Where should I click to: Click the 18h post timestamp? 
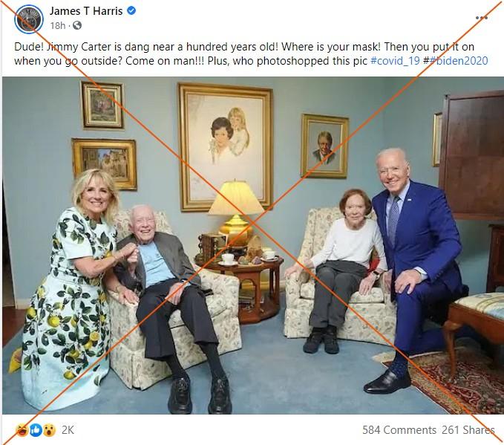pyautogui.click(x=58, y=25)
